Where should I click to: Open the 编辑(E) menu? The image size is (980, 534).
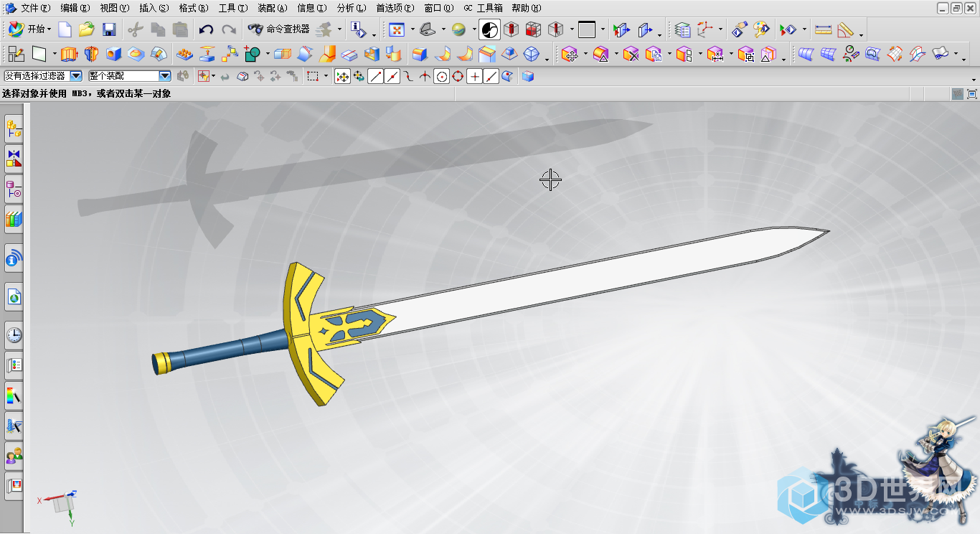click(x=75, y=8)
